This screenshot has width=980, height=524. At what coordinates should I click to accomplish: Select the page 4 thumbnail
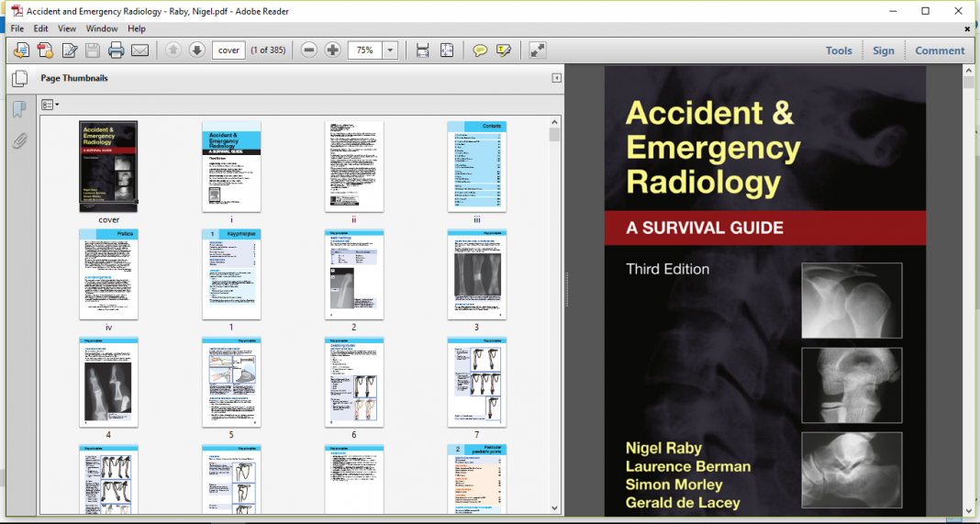coord(109,382)
